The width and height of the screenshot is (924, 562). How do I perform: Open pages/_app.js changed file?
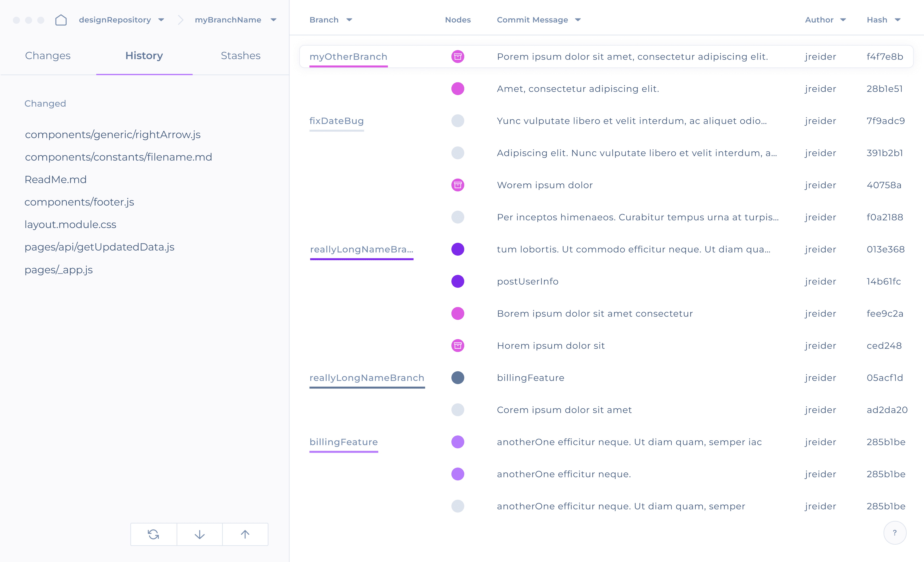click(58, 270)
